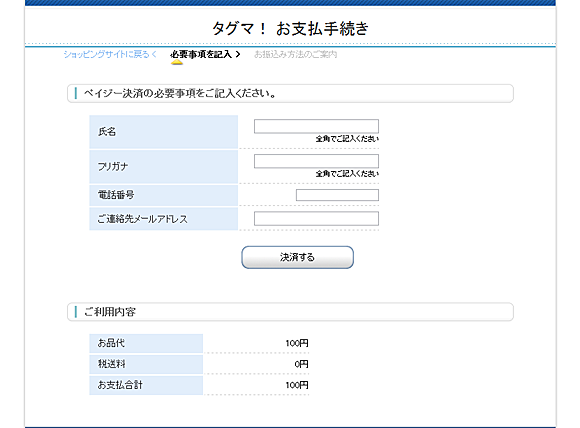Click the タグマ！お支払手続き page title
The width and height of the screenshot is (580, 428).
point(290,28)
